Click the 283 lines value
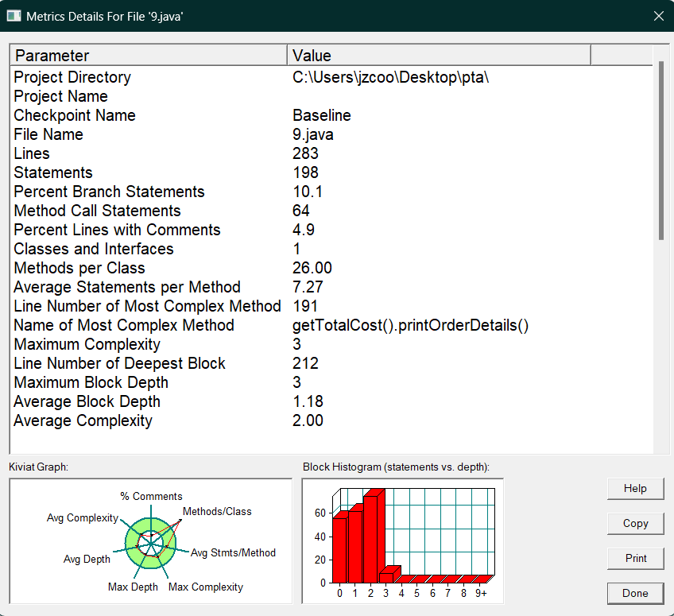 [306, 153]
